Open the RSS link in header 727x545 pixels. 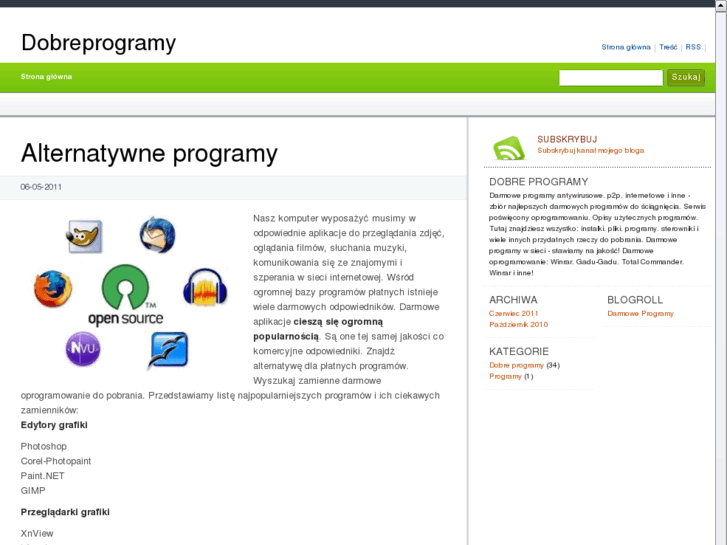tap(693, 47)
